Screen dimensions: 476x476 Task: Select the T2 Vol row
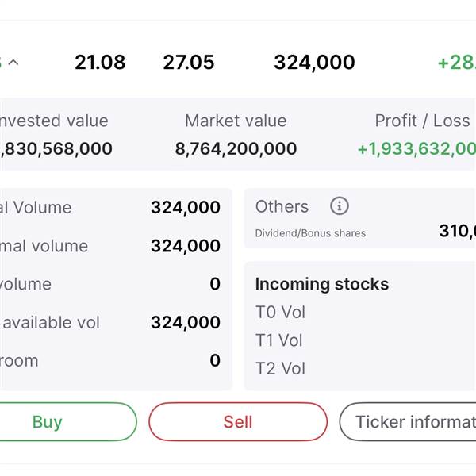[280, 368]
